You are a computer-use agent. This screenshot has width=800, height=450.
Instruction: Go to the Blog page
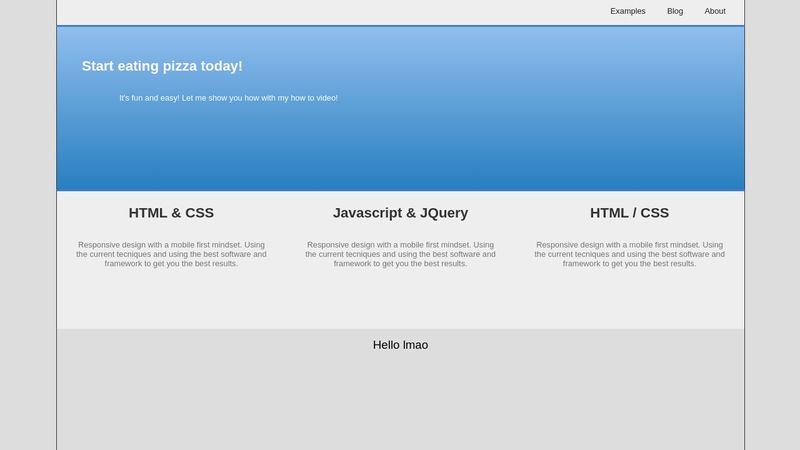coord(675,11)
